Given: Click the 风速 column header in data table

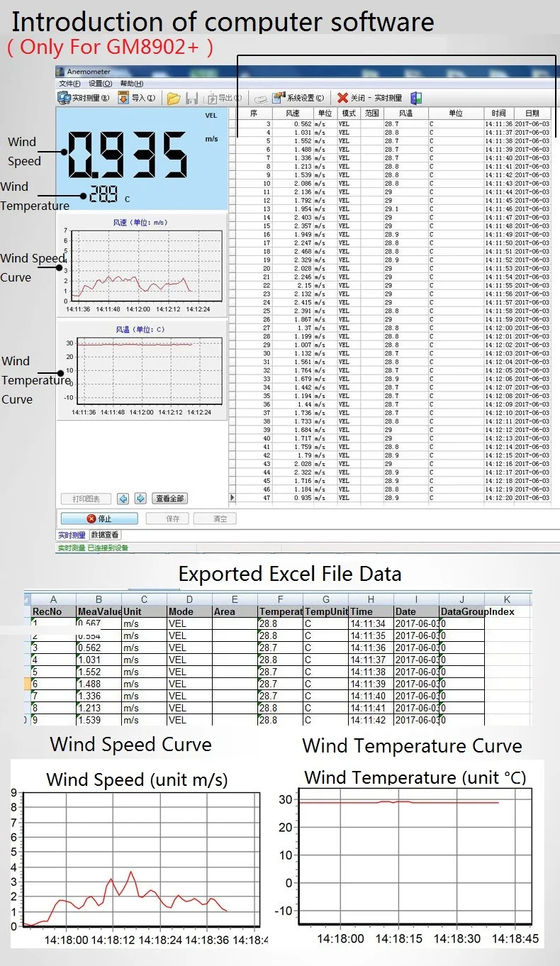Looking at the screenshot, I should (x=293, y=113).
